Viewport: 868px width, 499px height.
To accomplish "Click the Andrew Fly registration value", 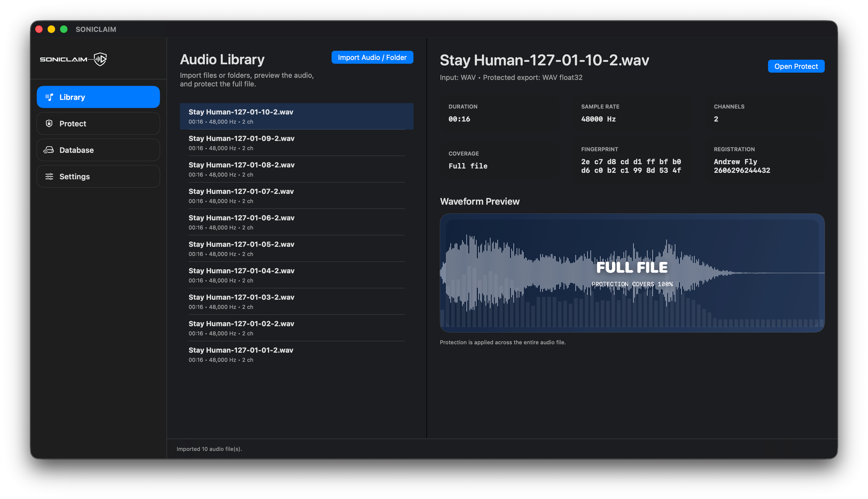I will point(742,166).
